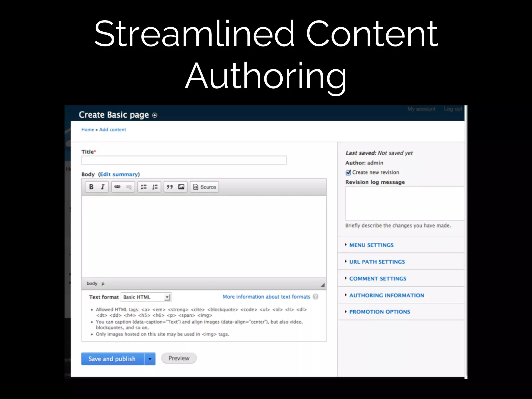Open the Image insert dialog
The image size is (532, 399).
tap(181, 187)
